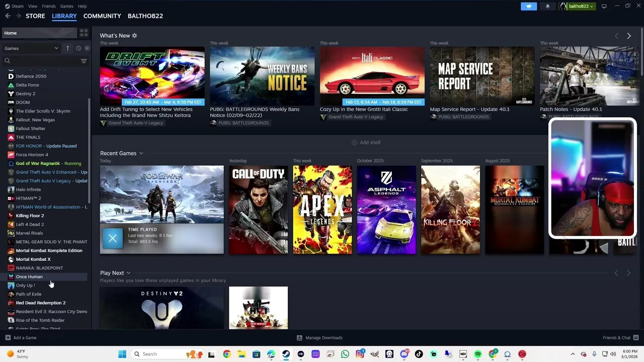Open the View menu
This screenshot has width=644, height=362.
tap(33, 6)
